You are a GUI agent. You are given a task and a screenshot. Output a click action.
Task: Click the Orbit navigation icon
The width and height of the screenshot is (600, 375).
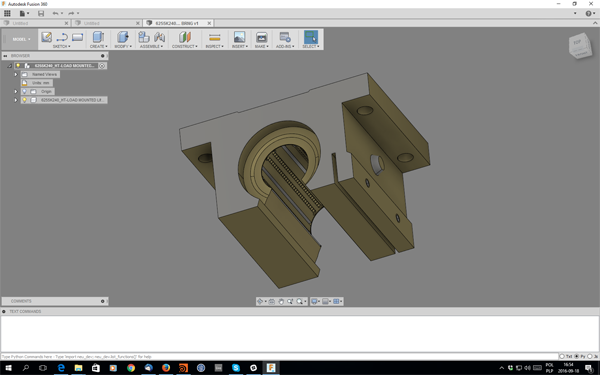(x=261, y=302)
